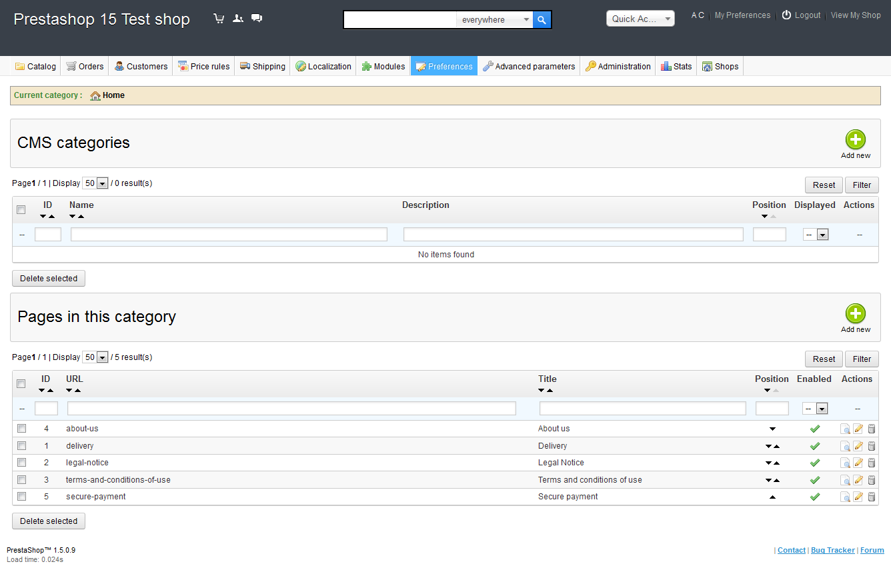Screen dimensions: 891x588
Task: Tick the checkbox for terms-and-conditions-of-use row
Action: pos(21,480)
